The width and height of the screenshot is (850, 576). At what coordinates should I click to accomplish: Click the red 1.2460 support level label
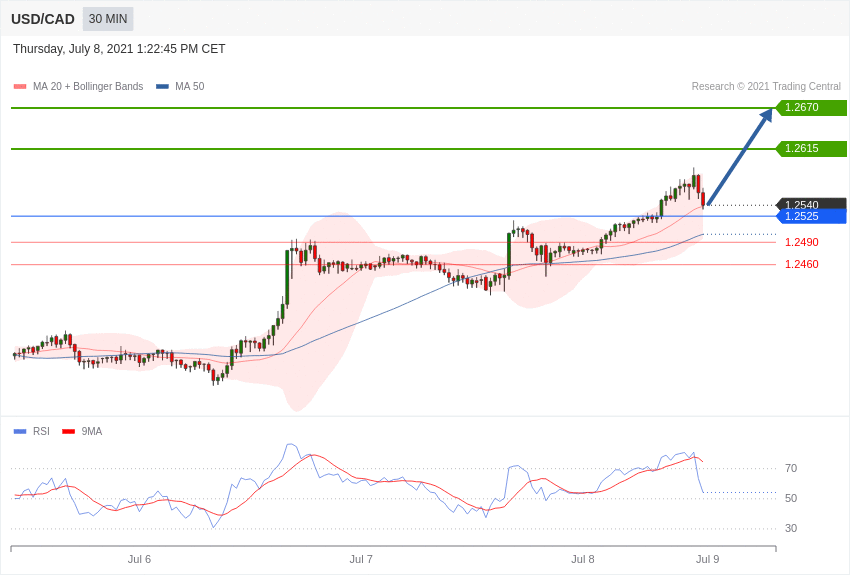(801, 264)
